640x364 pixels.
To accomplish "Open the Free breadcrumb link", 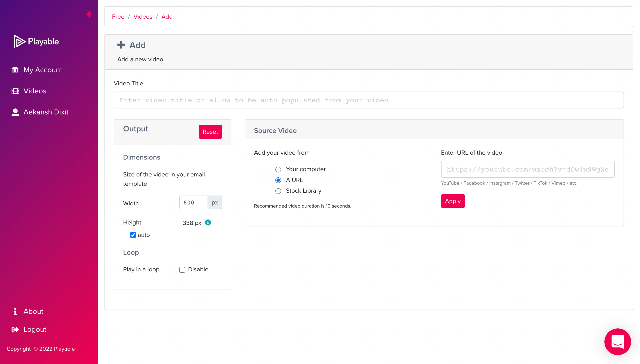I will coord(118,17).
